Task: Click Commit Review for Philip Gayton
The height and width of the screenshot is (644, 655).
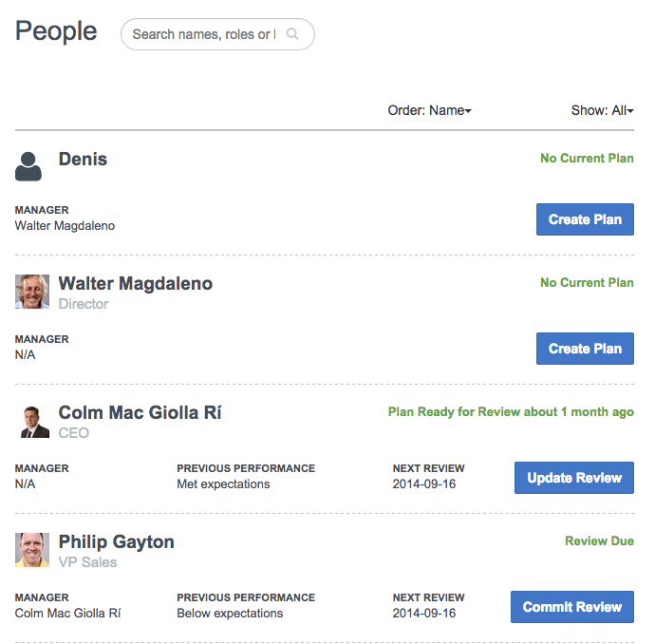Action: (x=572, y=607)
